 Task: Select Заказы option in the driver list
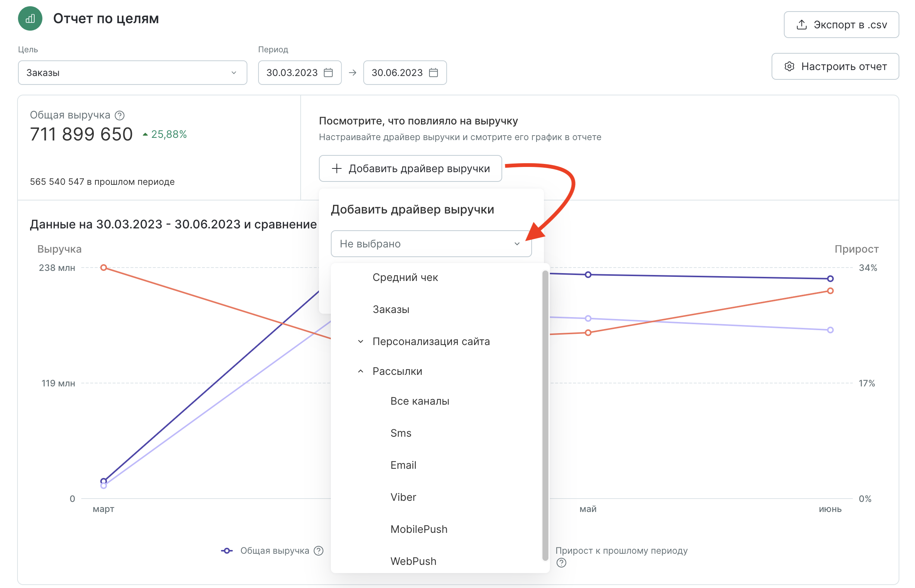tap(391, 310)
